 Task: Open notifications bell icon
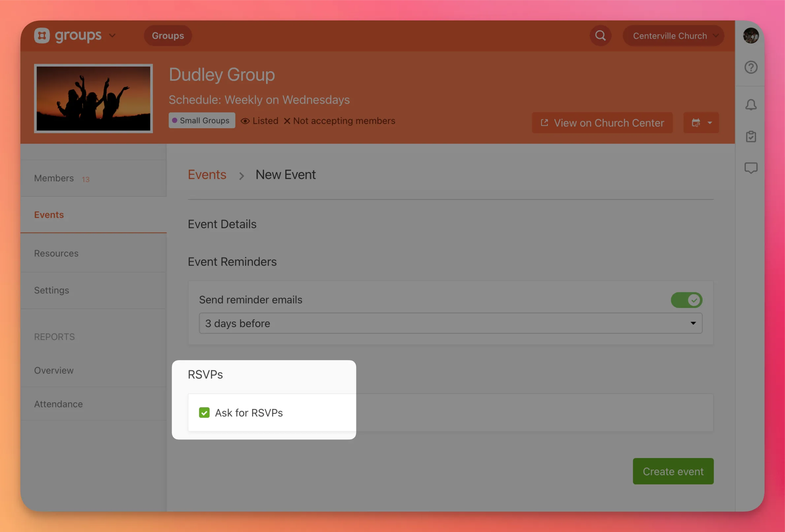[751, 105]
